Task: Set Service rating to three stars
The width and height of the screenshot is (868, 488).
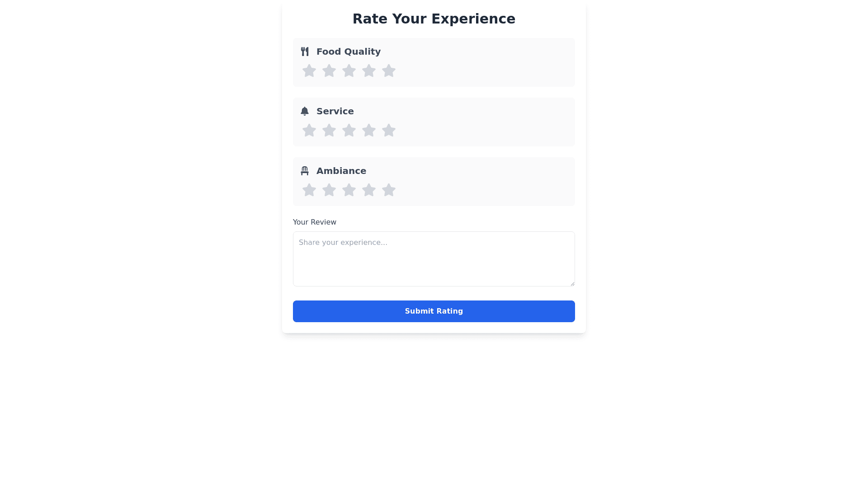Action: [349, 131]
